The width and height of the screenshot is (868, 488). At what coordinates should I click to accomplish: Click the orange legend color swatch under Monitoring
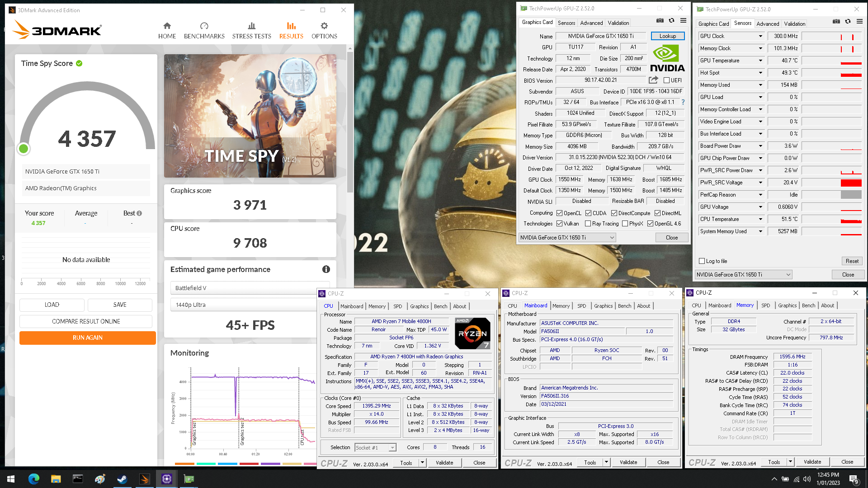(x=184, y=464)
